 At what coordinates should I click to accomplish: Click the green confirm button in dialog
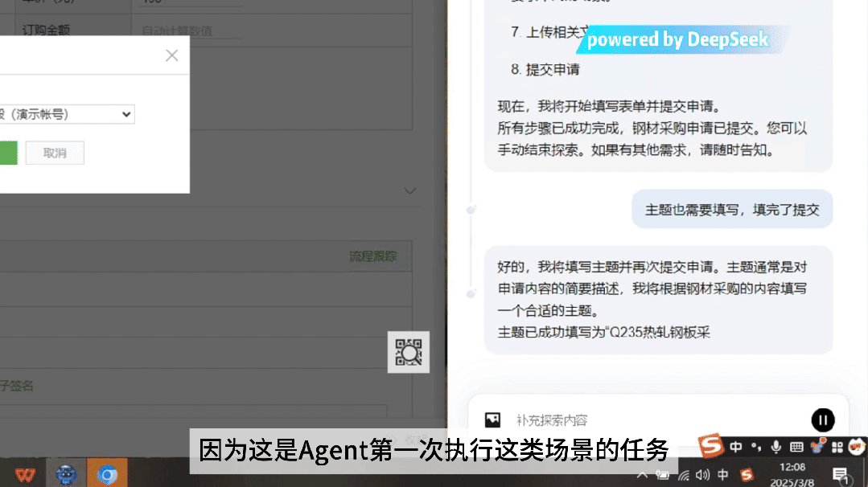[8, 153]
